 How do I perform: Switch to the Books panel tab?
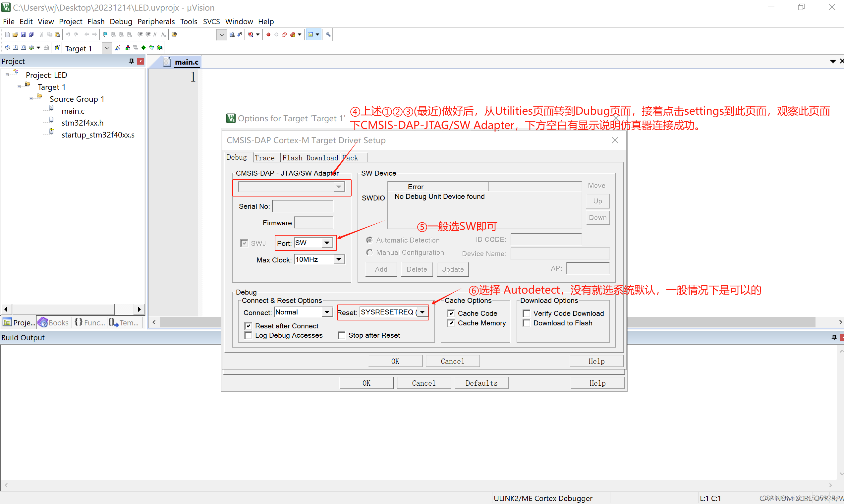coord(54,323)
